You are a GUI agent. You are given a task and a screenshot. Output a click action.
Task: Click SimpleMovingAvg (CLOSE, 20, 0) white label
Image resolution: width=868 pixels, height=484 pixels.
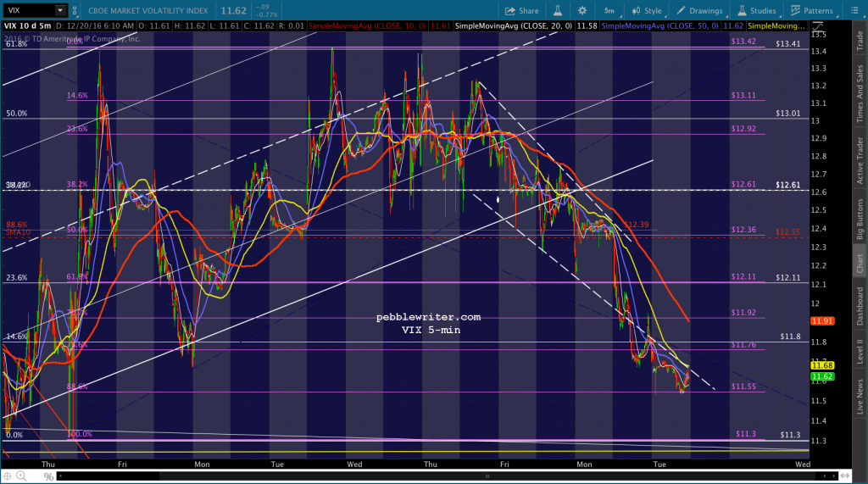[513, 26]
